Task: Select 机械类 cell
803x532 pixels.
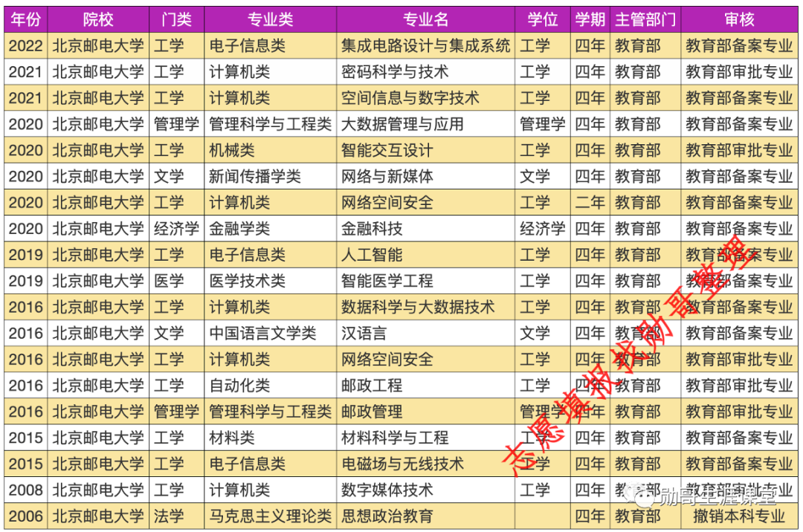Action: pos(271,150)
